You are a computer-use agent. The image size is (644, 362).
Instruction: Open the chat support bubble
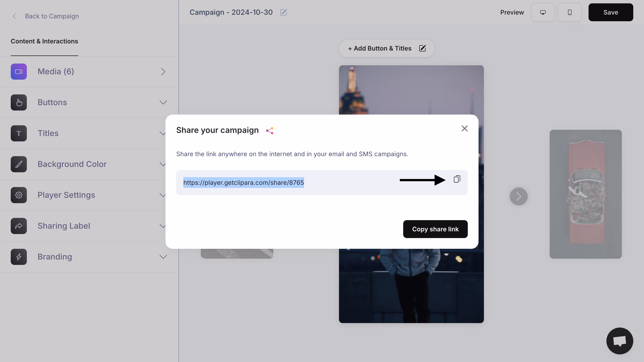pos(619,341)
